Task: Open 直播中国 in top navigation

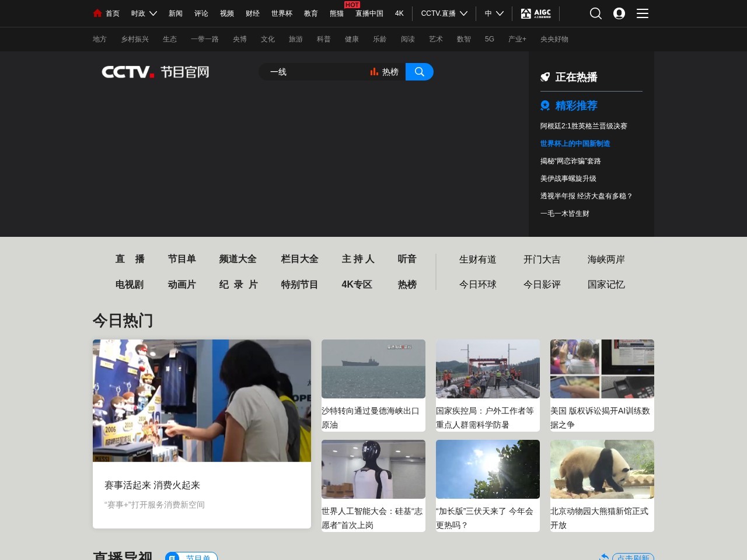Action: (x=369, y=13)
